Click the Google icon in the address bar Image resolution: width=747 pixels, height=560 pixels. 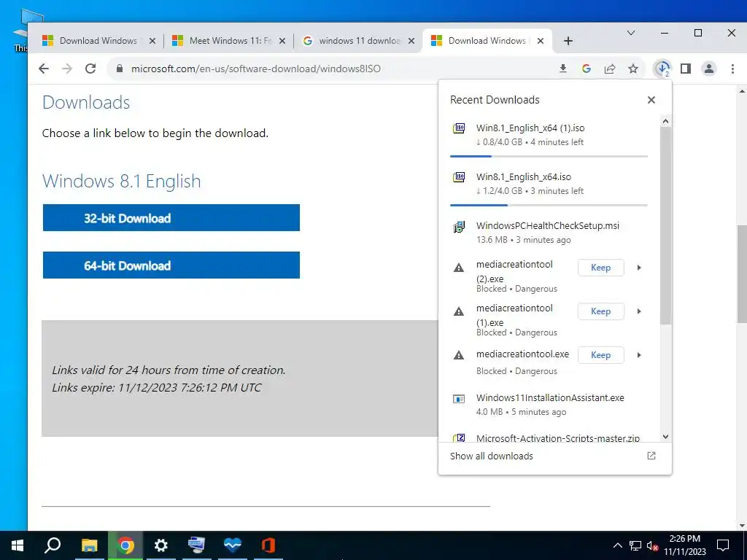[x=587, y=69]
